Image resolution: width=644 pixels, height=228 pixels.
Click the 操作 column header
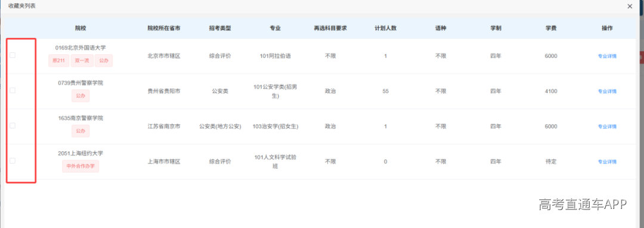pos(607,29)
